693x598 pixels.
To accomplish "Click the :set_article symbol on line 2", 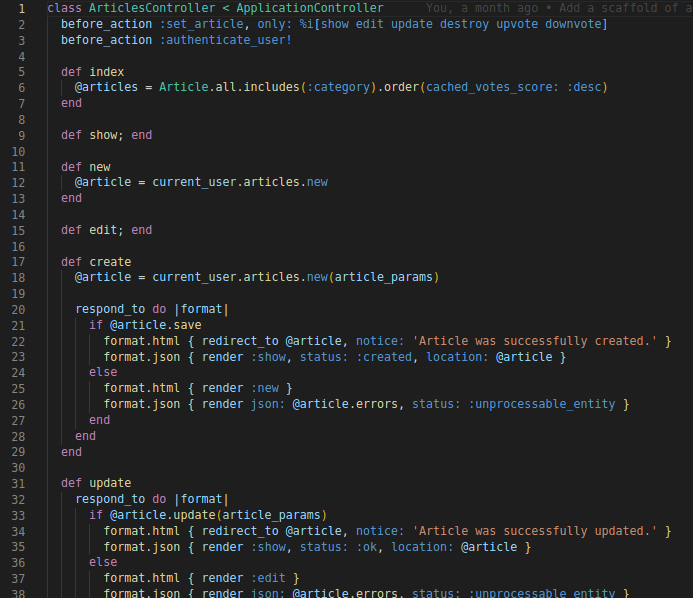I will click(201, 24).
